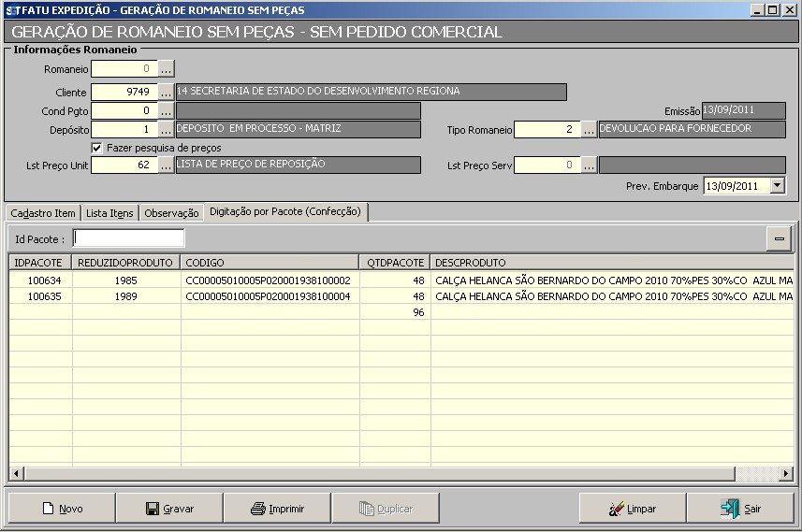Click the horizontal scrollbar of the package grid
802x532 pixels.
pyautogui.click(x=374, y=474)
